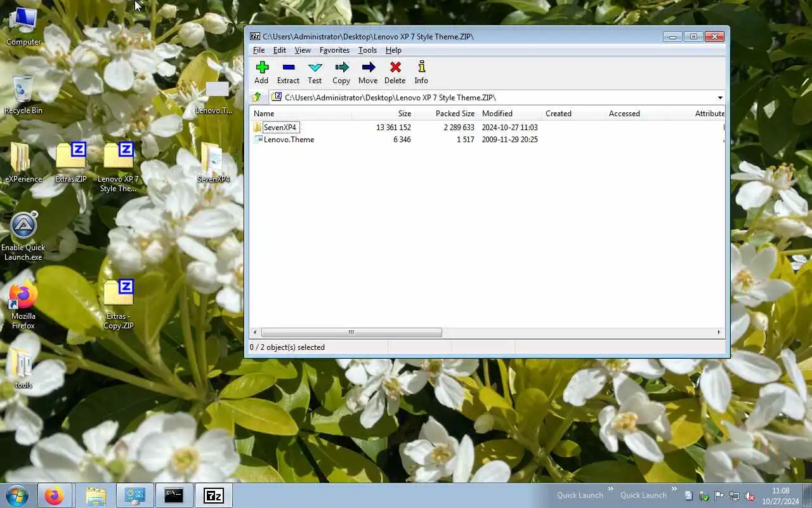This screenshot has height=508, width=812.
Task: Click the 7-Zip taskbar button
Action: pos(214,495)
